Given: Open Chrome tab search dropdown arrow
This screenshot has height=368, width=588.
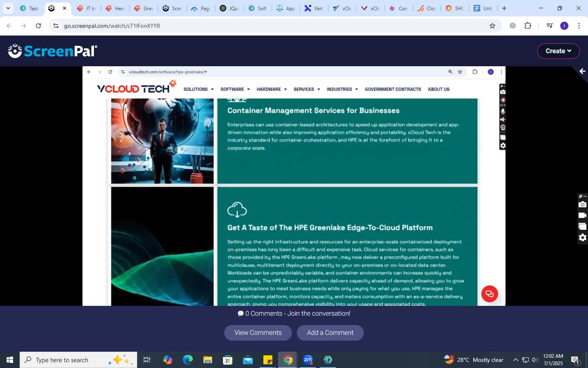Looking at the screenshot, I should (8, 8).
